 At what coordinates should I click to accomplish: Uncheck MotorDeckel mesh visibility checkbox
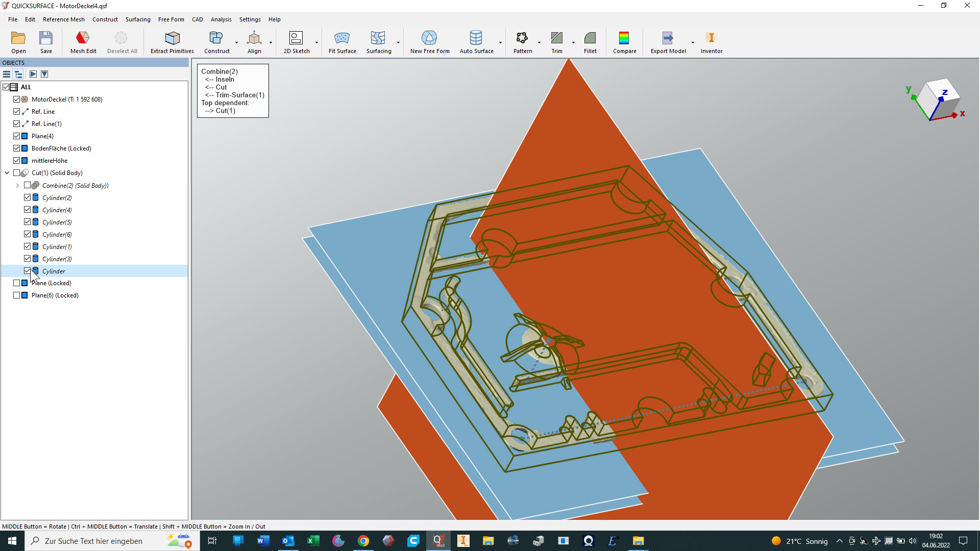[x=17, y=99]
